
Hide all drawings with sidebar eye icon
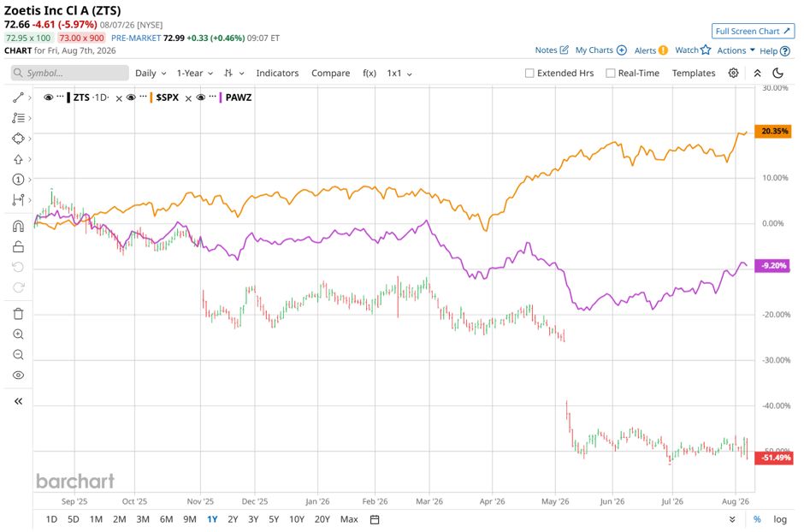click(x=18, y=375)
